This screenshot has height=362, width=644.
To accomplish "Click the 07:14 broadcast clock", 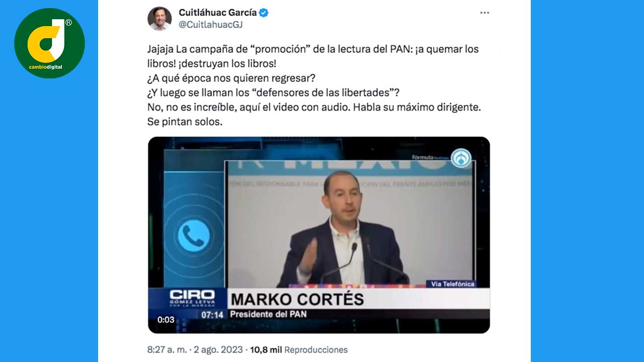I will pyautogui.click(x=212, y=315).
